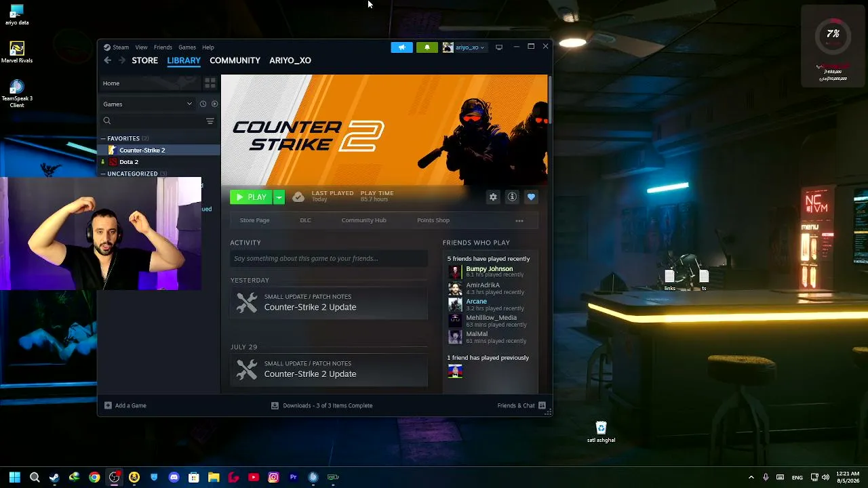Switch Steam to Big Picture mode

499,47
